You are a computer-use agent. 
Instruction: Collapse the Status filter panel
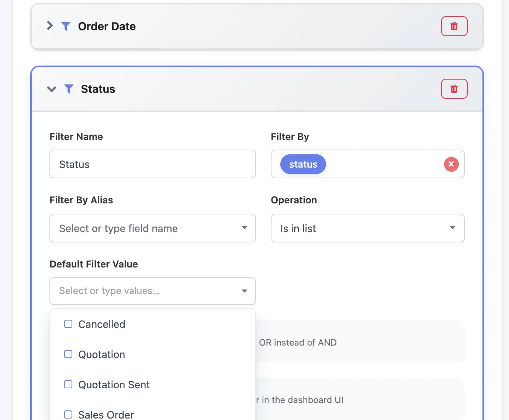point(52,89)
